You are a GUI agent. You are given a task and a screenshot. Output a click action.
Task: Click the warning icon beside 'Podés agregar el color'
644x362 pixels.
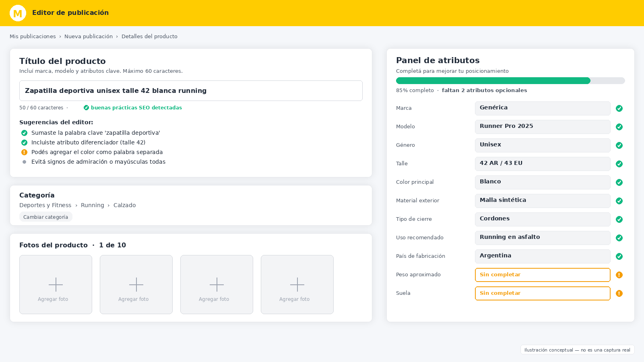pos(24,152)
